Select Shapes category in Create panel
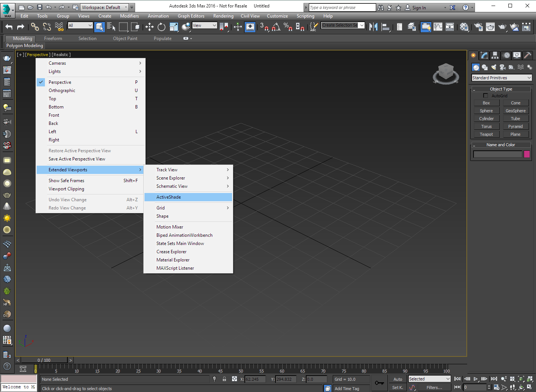 pyautogui.click(x=485, y=67)
